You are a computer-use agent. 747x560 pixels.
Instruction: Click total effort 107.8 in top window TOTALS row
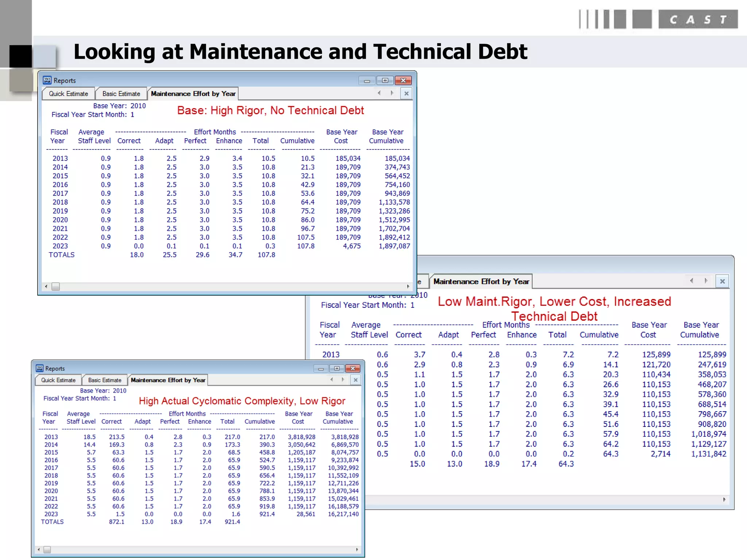click(x=266, y=255)
